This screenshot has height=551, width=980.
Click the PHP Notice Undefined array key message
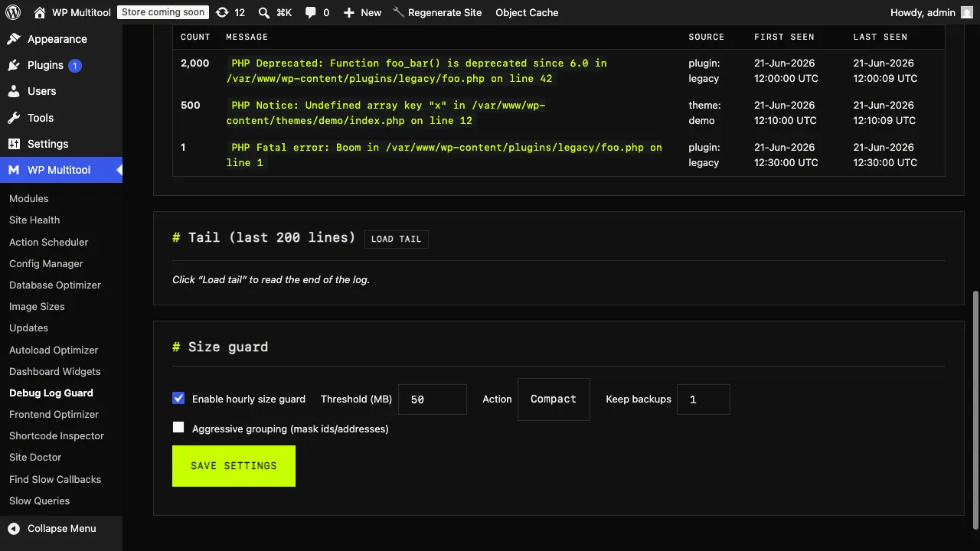[386, 112]
